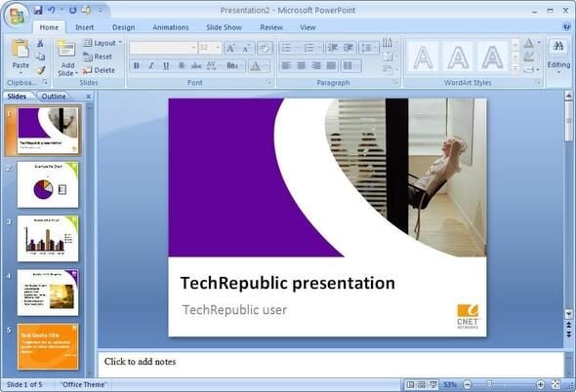Open the Change Case menu
This screenshot has width=576, height=392.
coord(233,65)
